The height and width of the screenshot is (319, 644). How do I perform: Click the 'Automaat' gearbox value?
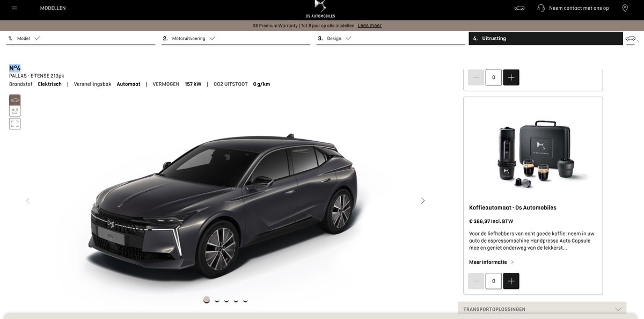[x=129, y=84]
